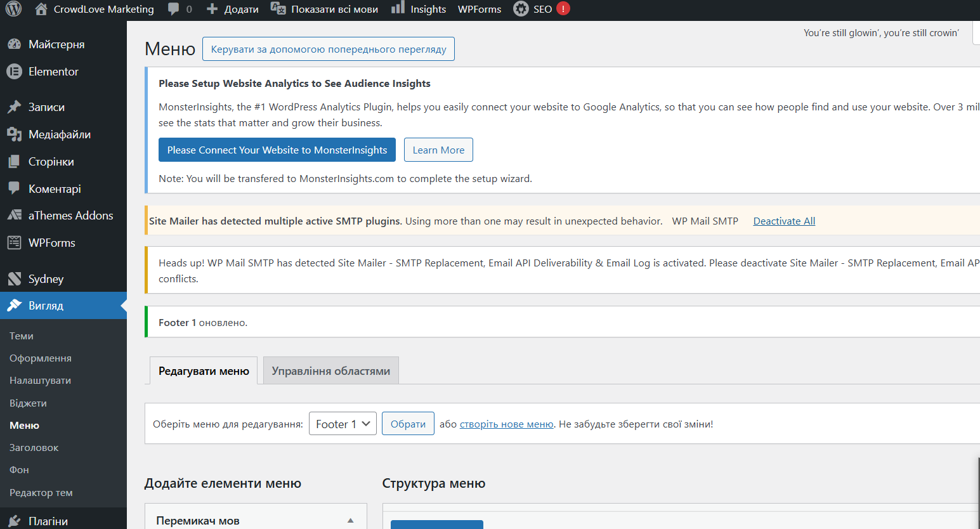Image resolution: width=980 pixels, height=529 pixels.
Task: Open the Додати new content menu
Action: [x=232, y=9]
